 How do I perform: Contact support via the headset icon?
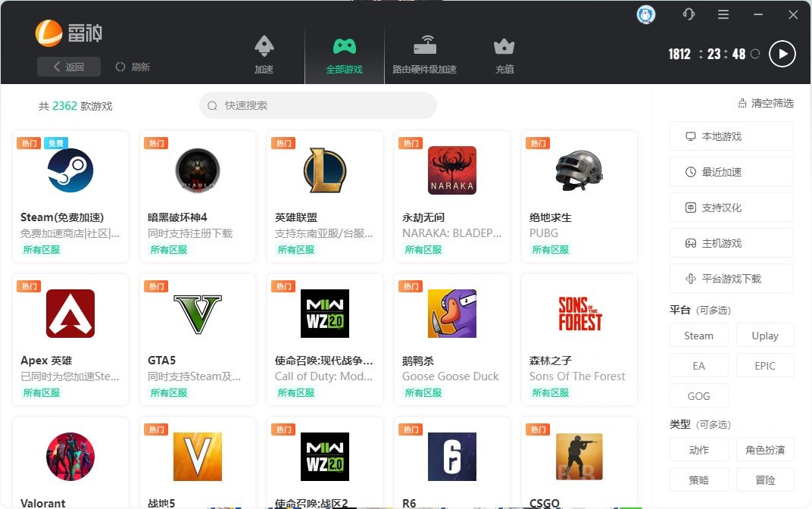click(x=688, y=14)
